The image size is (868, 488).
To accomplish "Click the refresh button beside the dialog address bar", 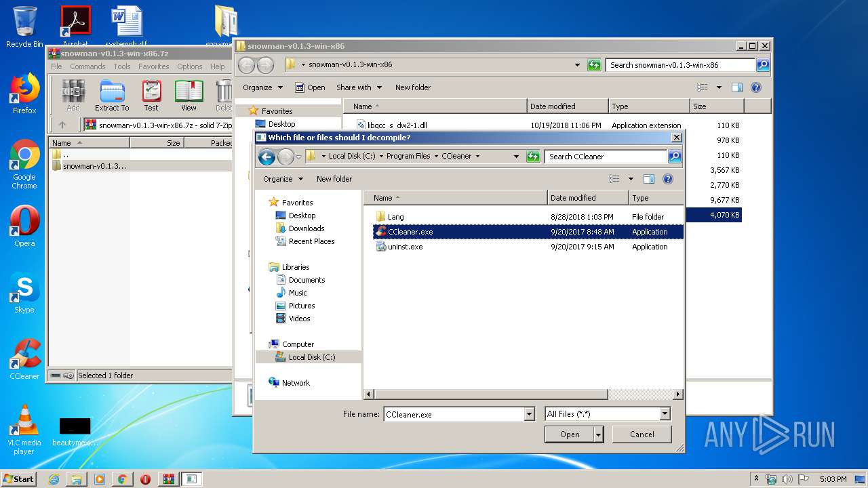I will click(533, 157).
